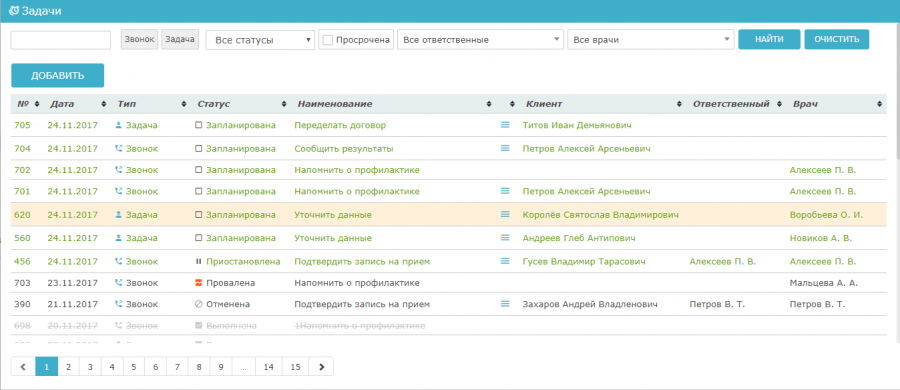This screenshot has width=900, height=390.
Task: Click person icon in task 620 type
Action: [119, 214]
